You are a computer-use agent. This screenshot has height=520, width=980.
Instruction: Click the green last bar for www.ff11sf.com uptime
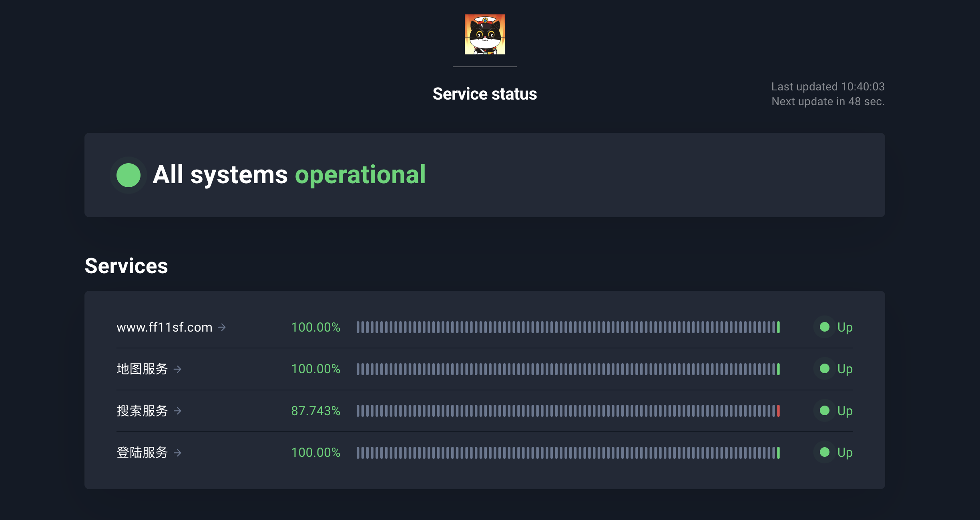[x=778, y=327]
